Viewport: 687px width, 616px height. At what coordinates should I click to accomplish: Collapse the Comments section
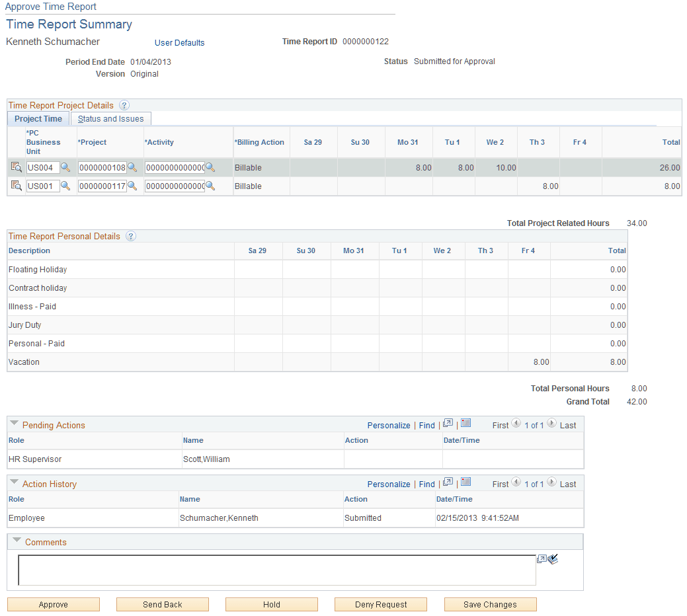(17, 541)
